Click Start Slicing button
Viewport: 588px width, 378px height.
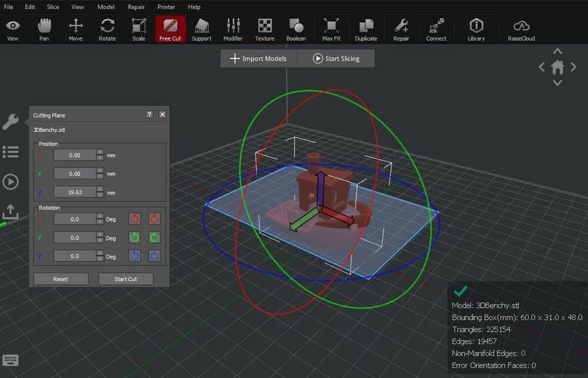click(335, 59)
